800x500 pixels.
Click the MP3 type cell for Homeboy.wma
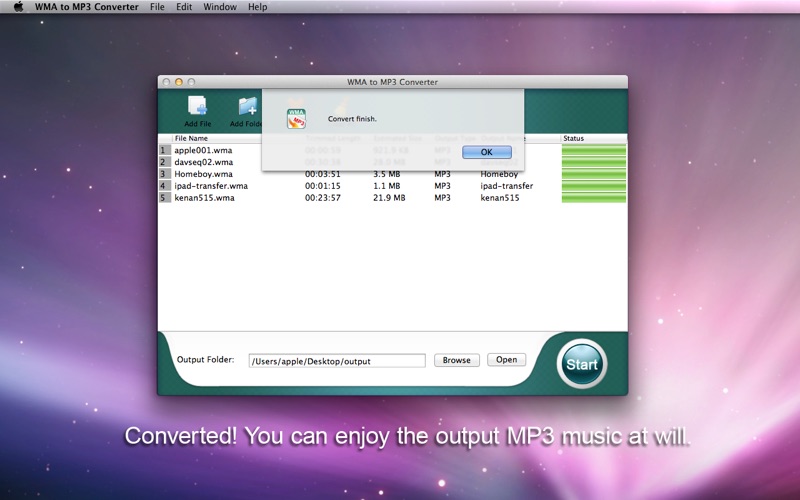442,174
